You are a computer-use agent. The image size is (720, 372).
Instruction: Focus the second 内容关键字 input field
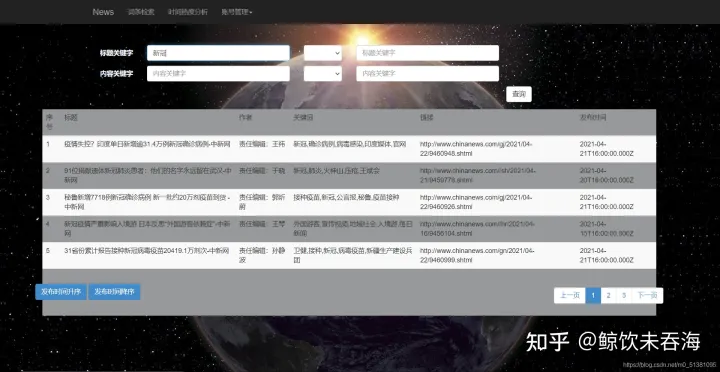pyautogui.click(x=428, y=73)
